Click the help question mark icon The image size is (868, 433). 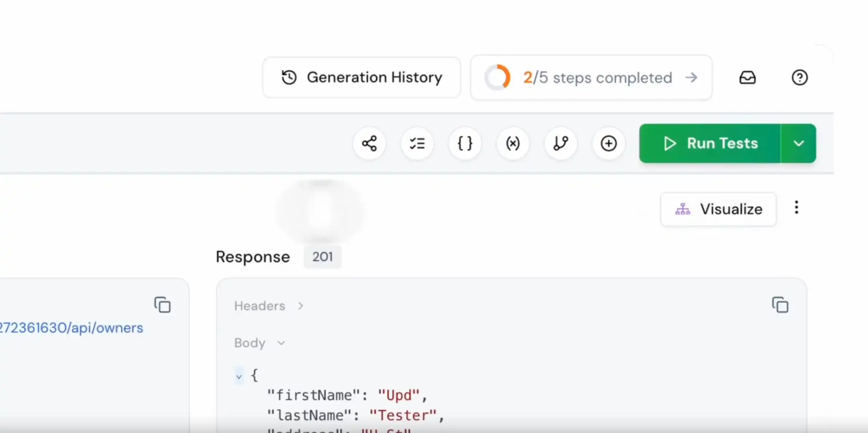(x=799, y=77)
